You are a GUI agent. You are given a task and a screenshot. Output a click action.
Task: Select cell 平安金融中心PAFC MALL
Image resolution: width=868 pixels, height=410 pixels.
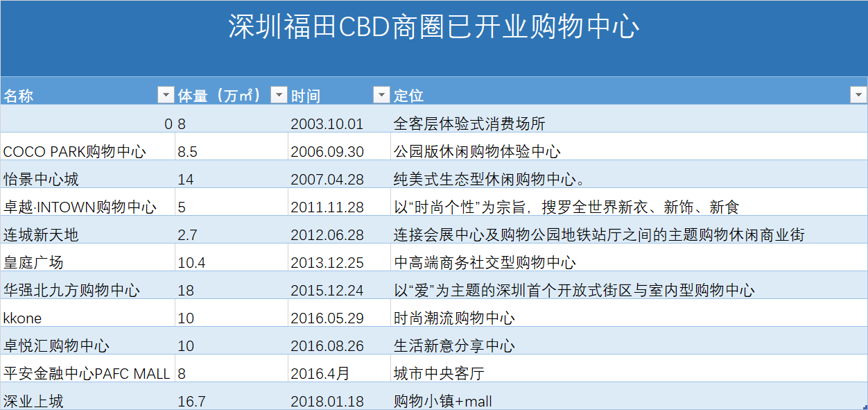pyautogui.click(x=88, y=368)
